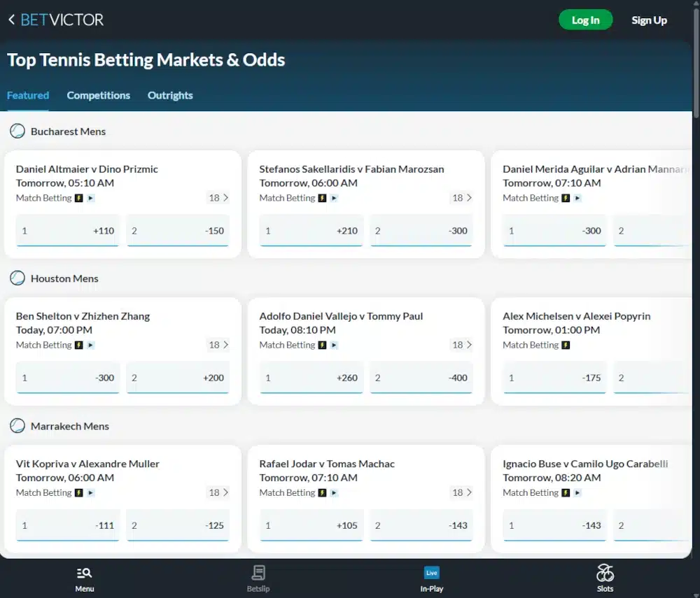Screen dimensions: 700x598
Task: Open the Outrights tab
Action: pyautogui.click(x=169, y=95)
